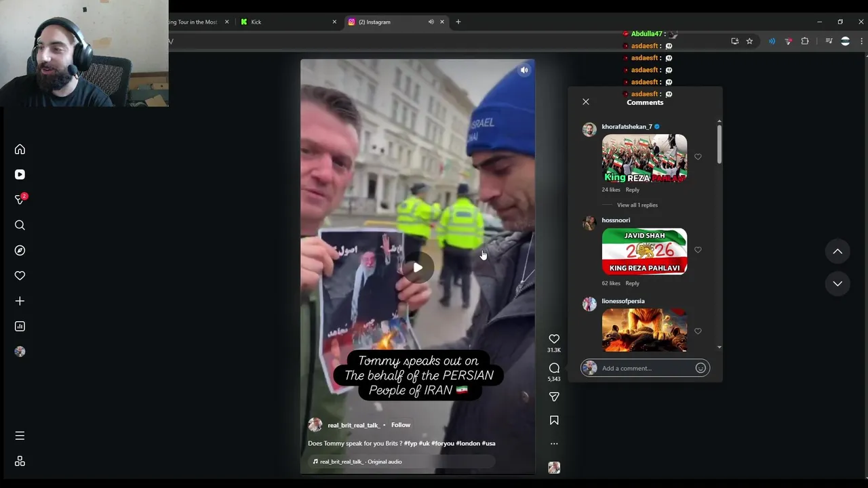Open the browser profile avatar

[845, 41]
